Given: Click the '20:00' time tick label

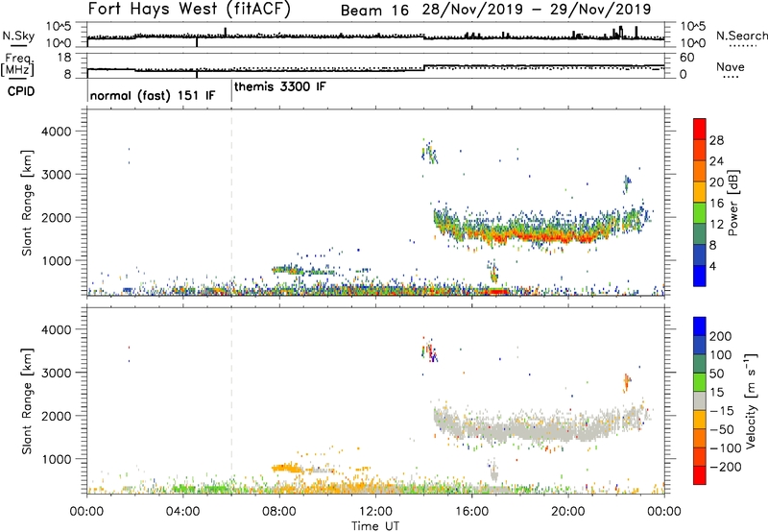Looking at the screenshot, I should tap(567, 512).
